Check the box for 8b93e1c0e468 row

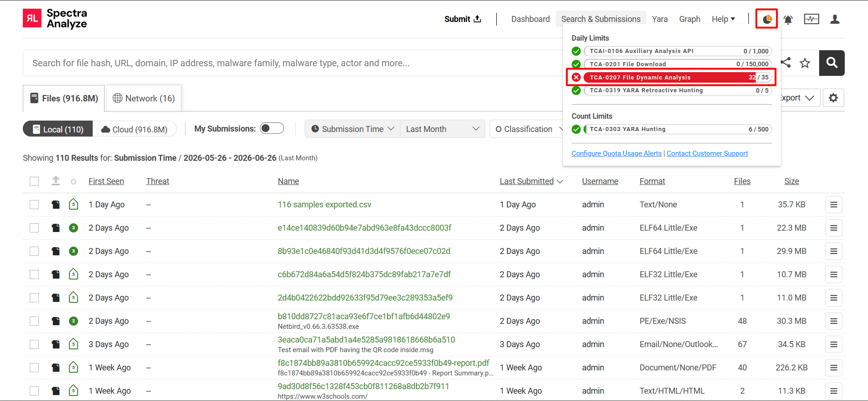tap(34, 251)
